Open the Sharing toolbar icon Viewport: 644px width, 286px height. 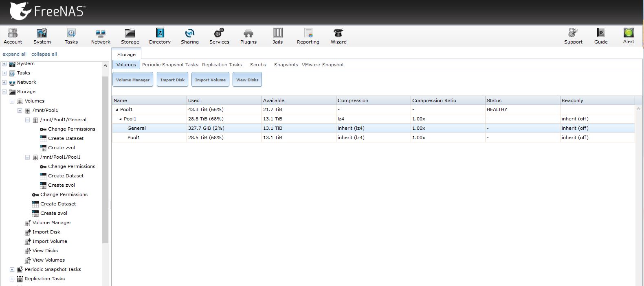[x=190, y=36]
